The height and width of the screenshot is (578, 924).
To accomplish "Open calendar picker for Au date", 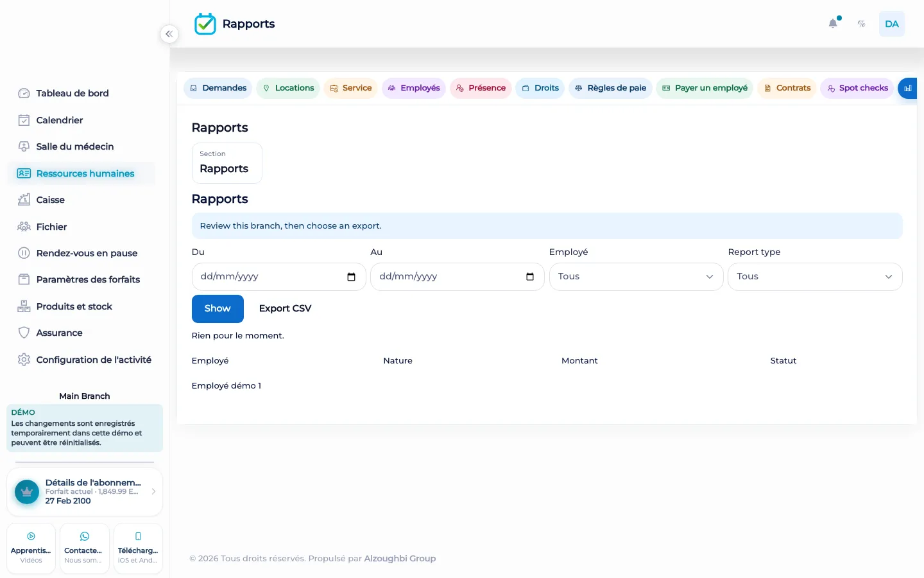I will [530, 277].
